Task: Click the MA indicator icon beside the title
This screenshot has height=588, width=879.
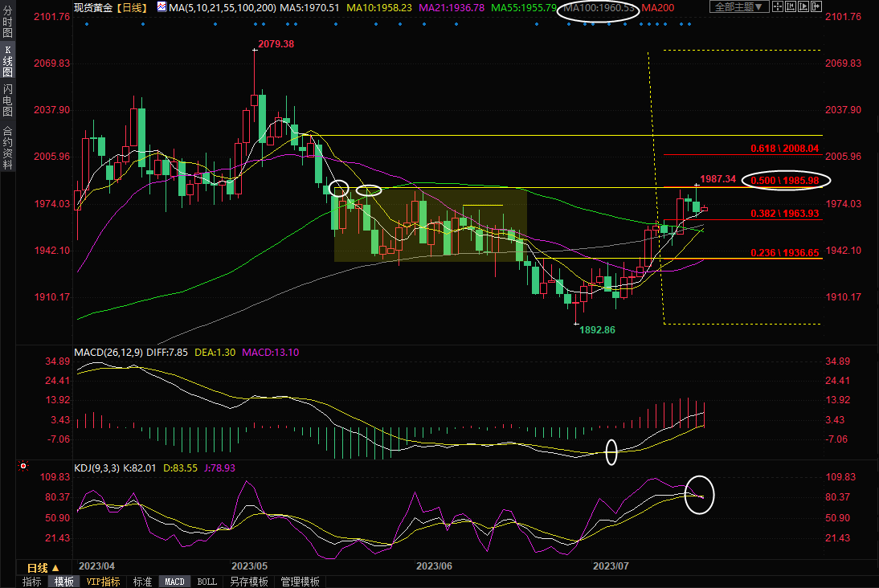Action: click(161, 7)
